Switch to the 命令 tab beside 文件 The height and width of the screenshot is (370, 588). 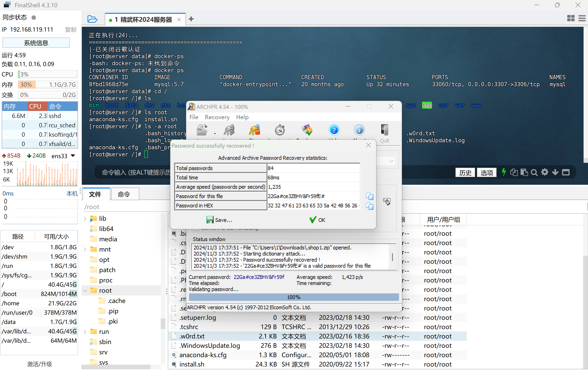tap(125, 194)
